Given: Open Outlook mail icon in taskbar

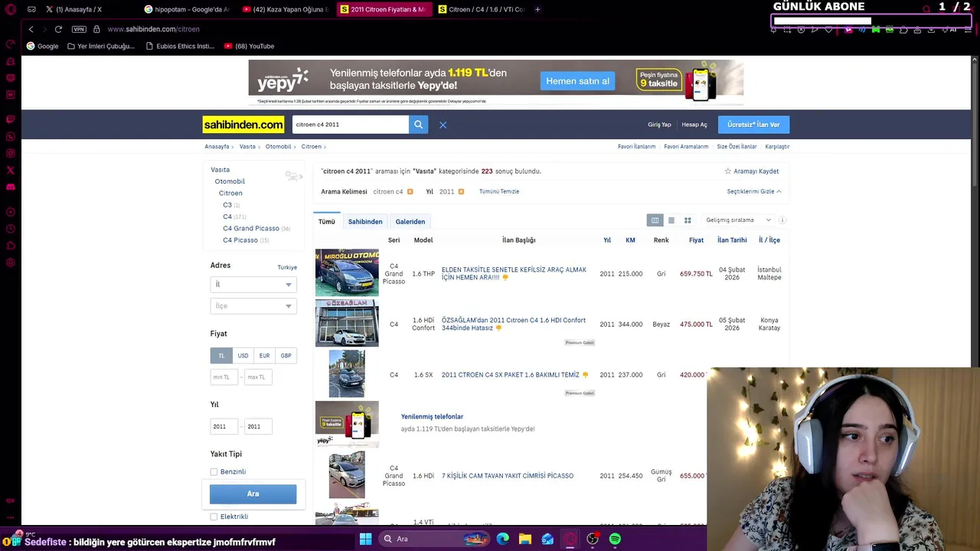Looking at the screenshot, I should [547, 539].
